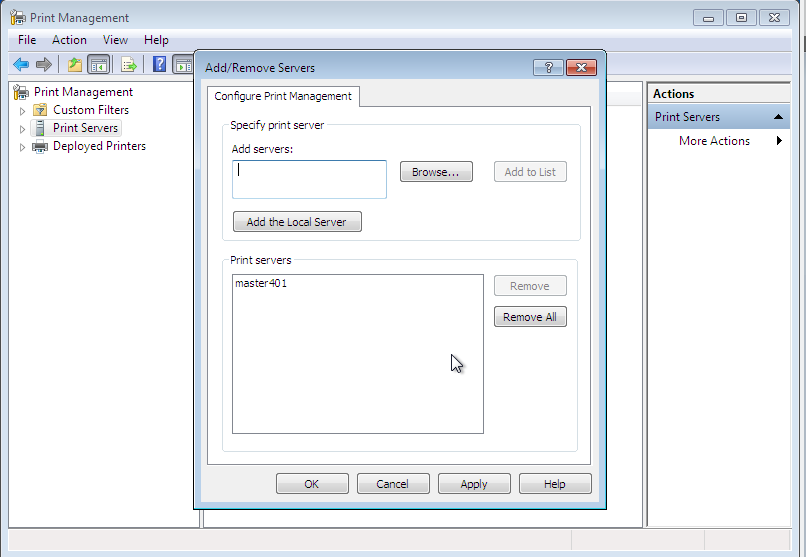Toggle the Show/Hide Action Pane toolbar icon
The image size is (806, 557).
[x=182, y=65]
